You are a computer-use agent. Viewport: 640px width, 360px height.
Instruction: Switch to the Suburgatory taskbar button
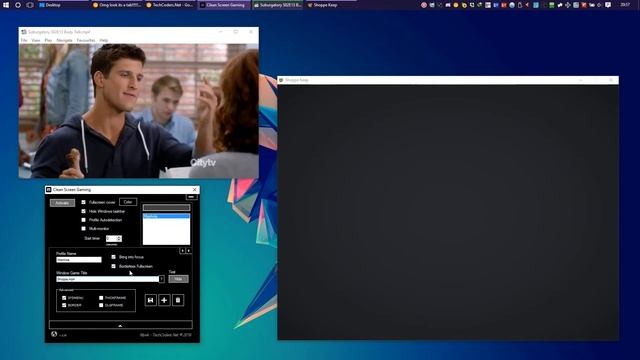(278, 5)
